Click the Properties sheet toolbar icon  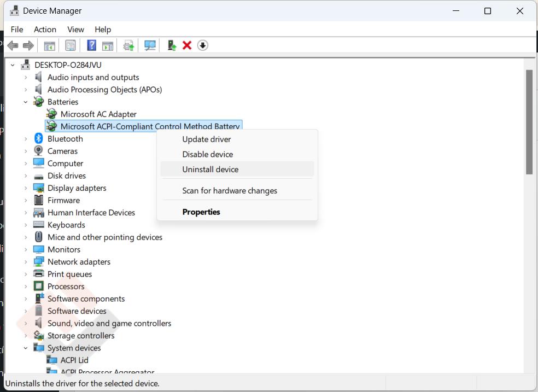click(71, 45)
